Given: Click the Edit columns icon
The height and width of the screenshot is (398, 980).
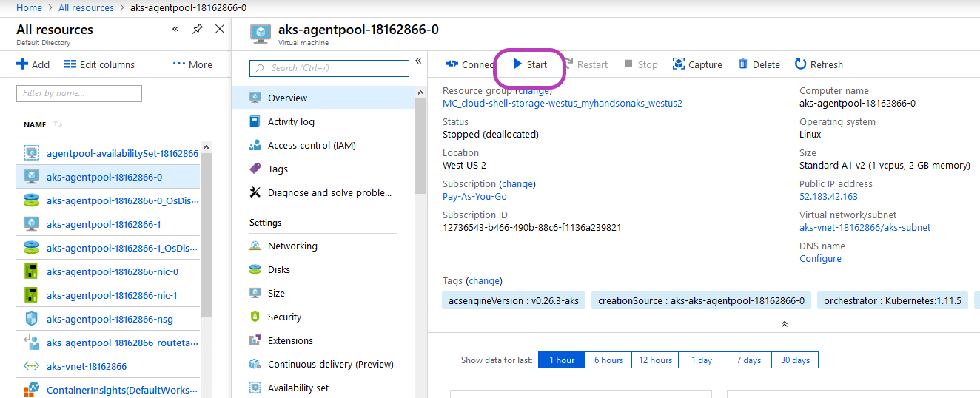Looking at the screenshot, I should pos(70,64).
